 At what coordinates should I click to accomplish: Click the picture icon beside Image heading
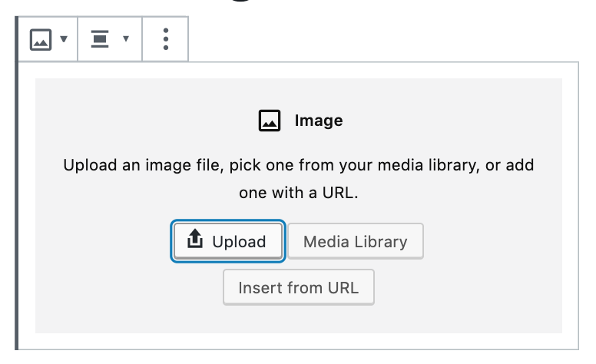pyautogui.click(x=270, y=121)
